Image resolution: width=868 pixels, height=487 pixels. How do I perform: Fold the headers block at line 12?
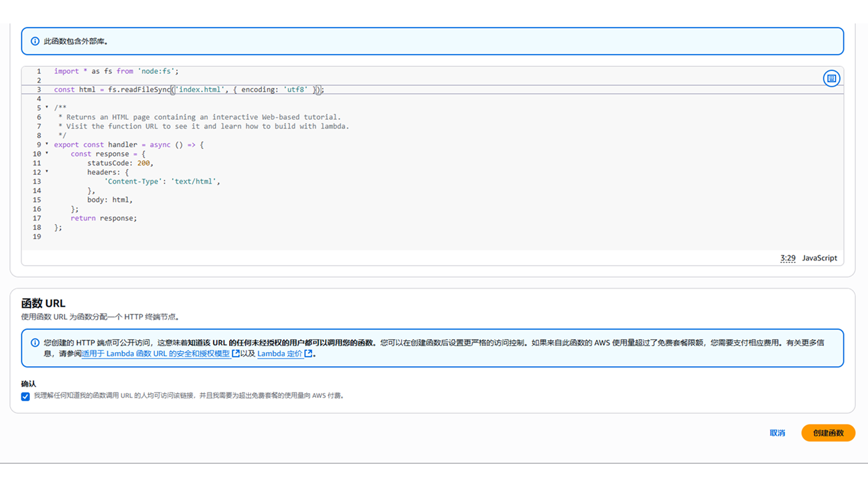pos(47,172)
